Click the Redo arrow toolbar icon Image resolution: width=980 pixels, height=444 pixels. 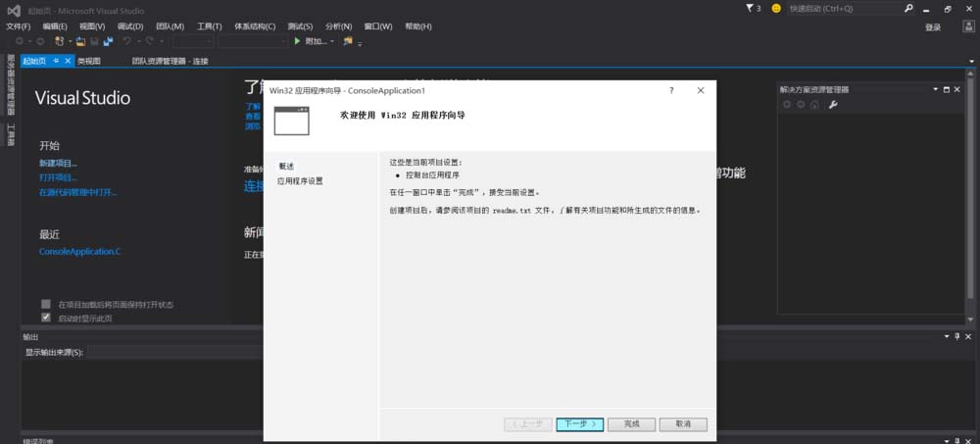(x=150, y=41)
